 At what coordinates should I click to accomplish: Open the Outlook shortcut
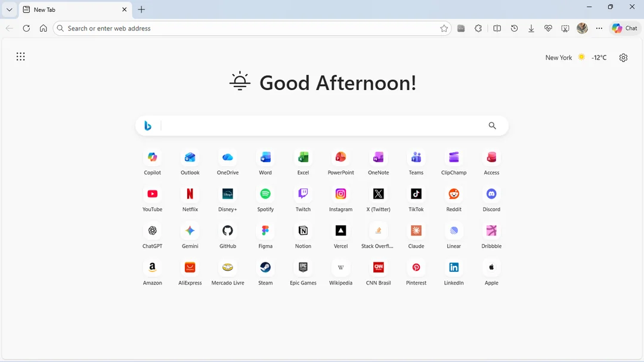pyautogui.click(x=190, y=162)
